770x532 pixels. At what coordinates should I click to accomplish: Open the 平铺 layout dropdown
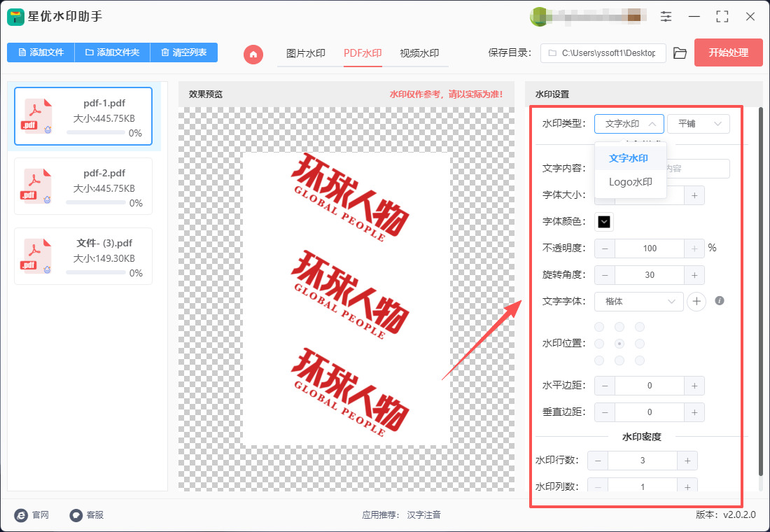pos(699,124)
